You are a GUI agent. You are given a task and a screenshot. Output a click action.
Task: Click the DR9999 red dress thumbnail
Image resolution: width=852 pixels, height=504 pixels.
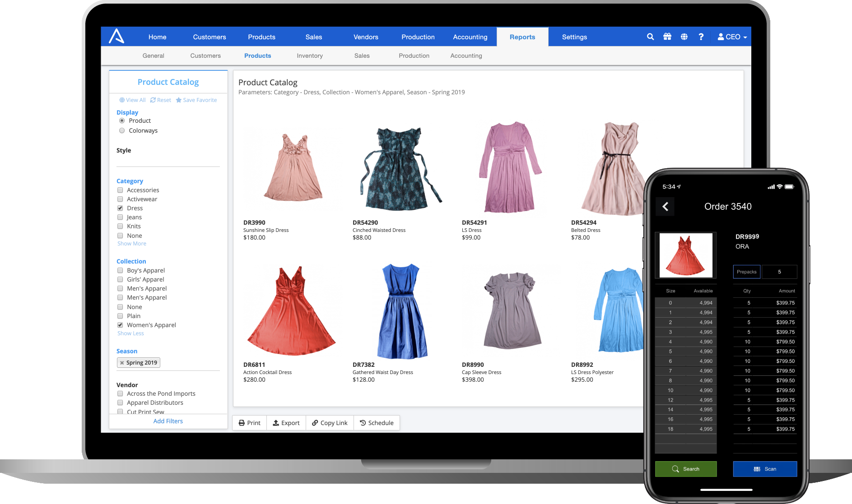[x=685, y=255]
